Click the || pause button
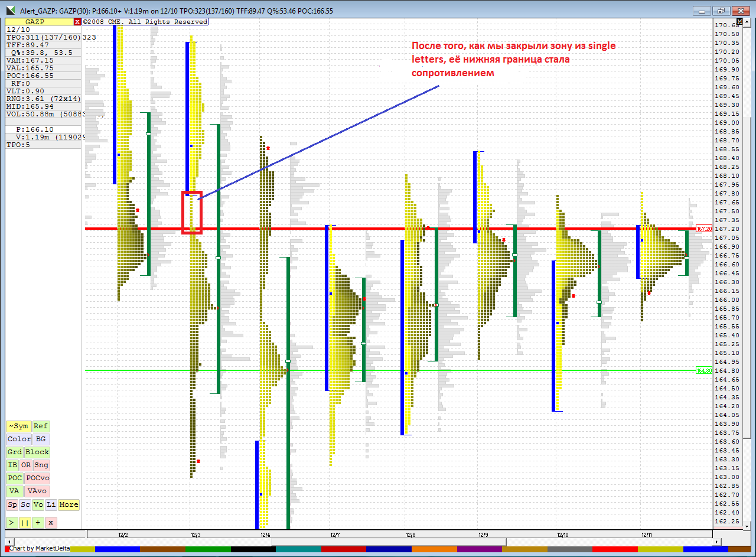Image resolution: width=756 pixels, height=557 pixels. 25,523
